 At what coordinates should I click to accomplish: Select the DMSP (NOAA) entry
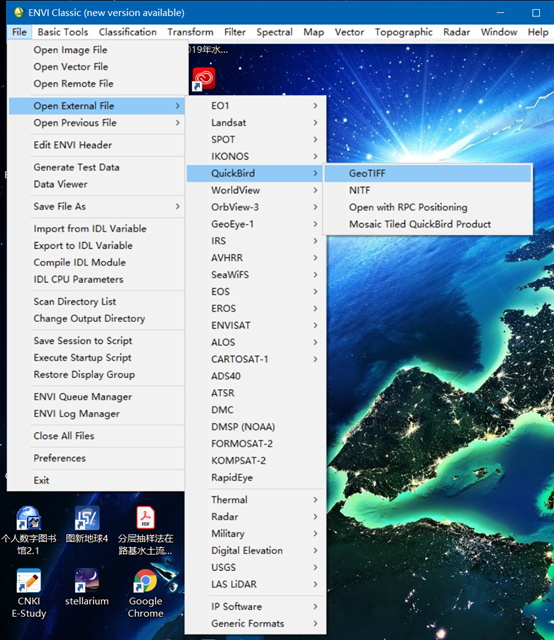click(x=256, y=427)
